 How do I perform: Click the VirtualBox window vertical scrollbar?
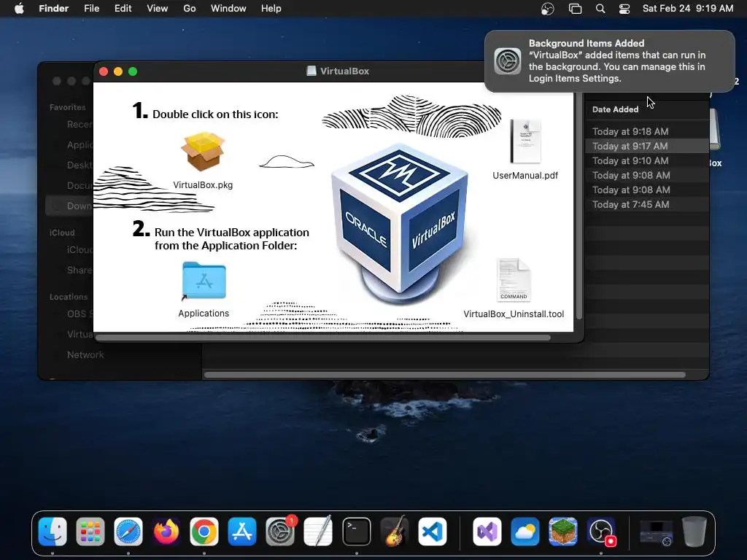tap(578, 206)
